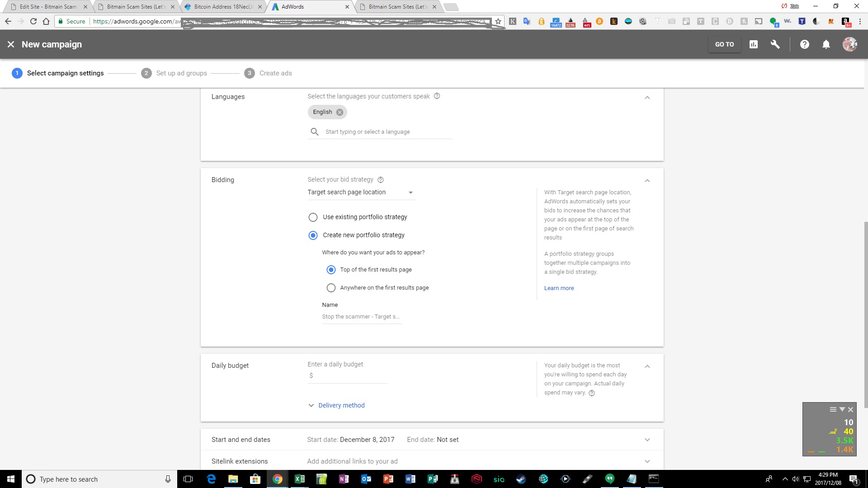Click the portfolio strategy Name field
The width and height of the screenshot is (868, 488).
click(x=361, y=317)
